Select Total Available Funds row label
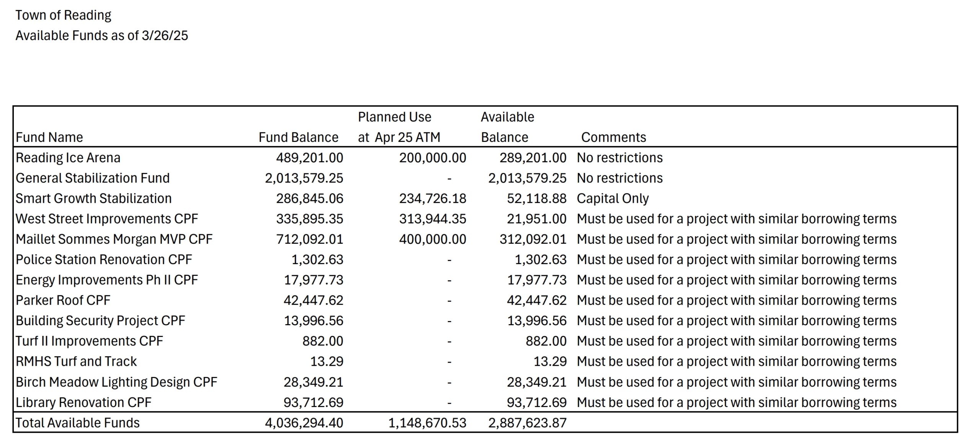Image resolution: width=980 pixels, height=445 pixels. [x=78, y=423]
